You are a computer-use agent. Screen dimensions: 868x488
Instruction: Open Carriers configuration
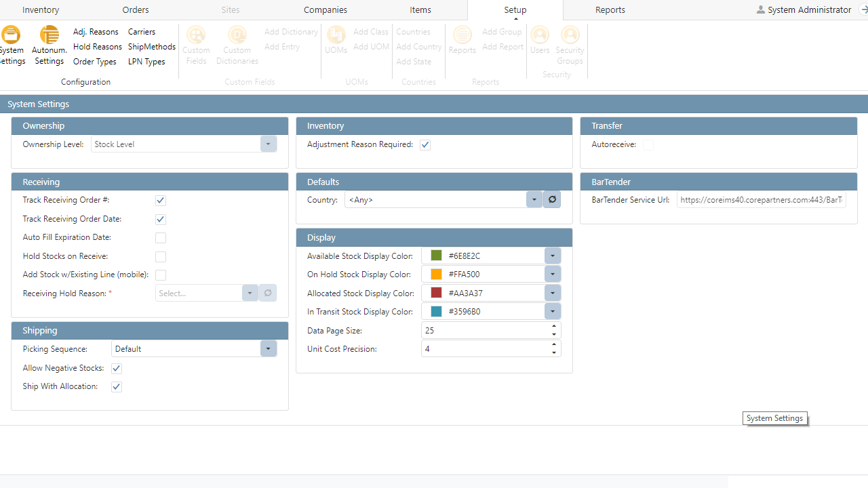click(142, 32)
